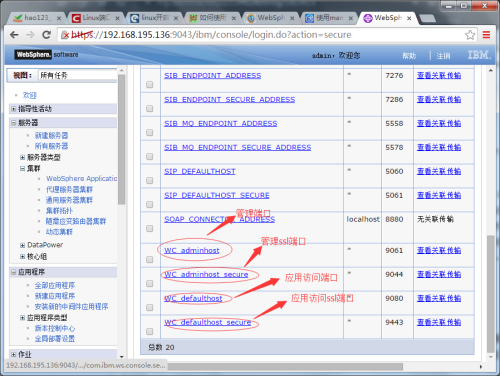500x376 pixels.
Task: Open a new browser tab
Action: pyautogui.click(x=427, y=19)
